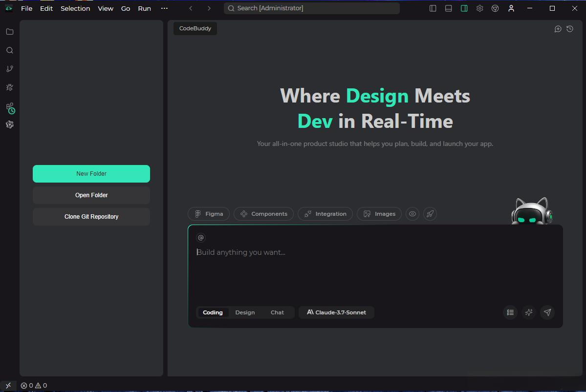Toggle the eye preview button
The image size is (586, 392).
412,214
